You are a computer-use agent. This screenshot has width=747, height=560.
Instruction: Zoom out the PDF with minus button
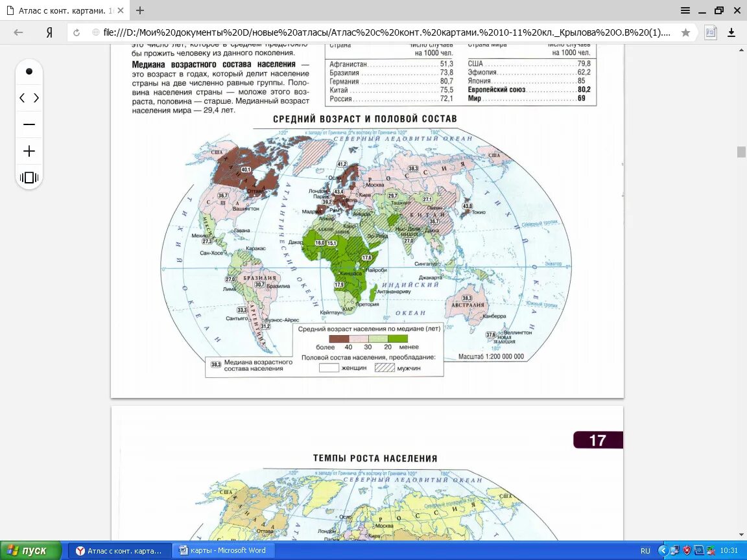coord(29,124)
